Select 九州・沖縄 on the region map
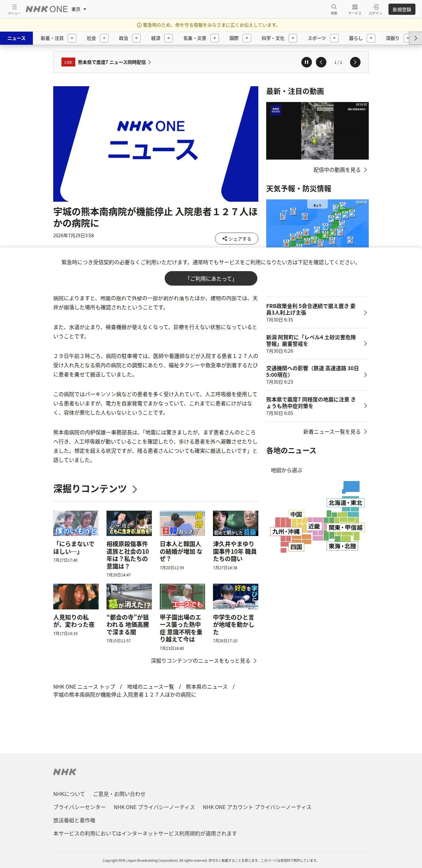422x868 pixels. (286, 531)
